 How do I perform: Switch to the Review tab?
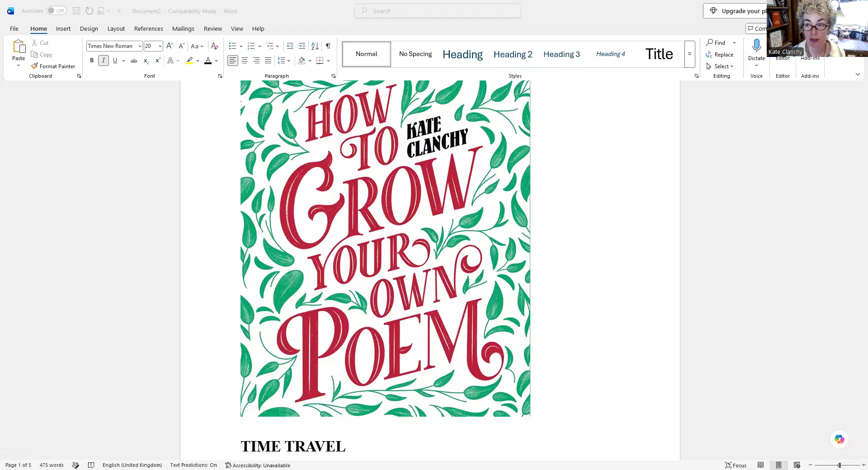pyautogui.click(x=213, y=28)
